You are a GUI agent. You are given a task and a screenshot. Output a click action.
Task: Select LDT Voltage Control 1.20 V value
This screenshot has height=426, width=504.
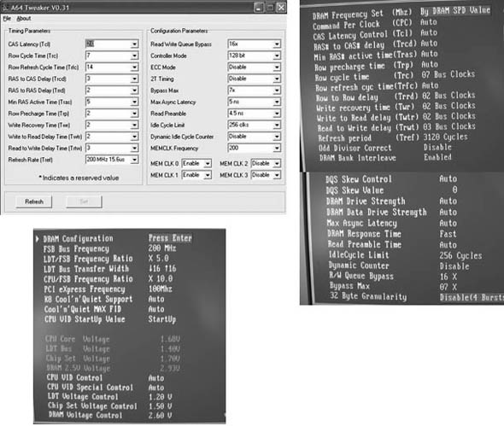tap(160, 397)
